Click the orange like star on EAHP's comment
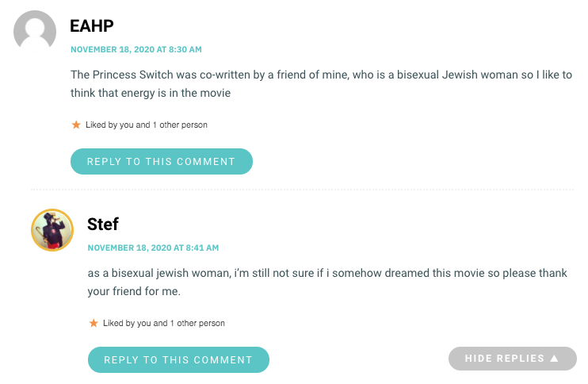This screenshot has height=384, width=588. tap(76, 125)
